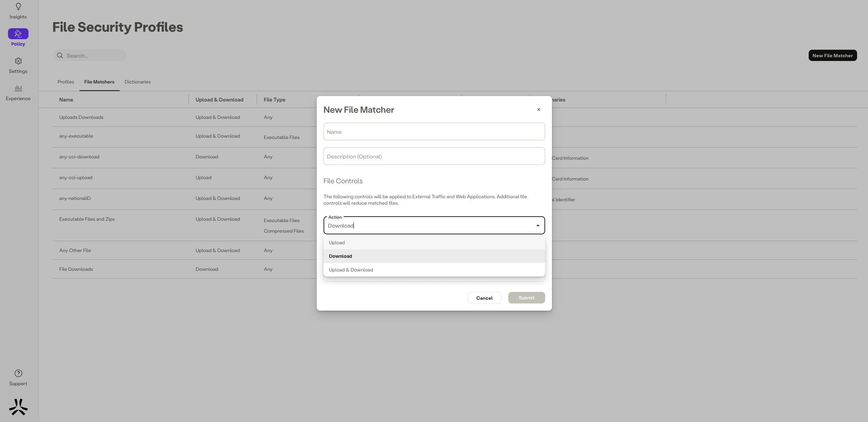The image size is (868, 422).
Task: Click the New File Matcher button
Action: coord(832,56)
